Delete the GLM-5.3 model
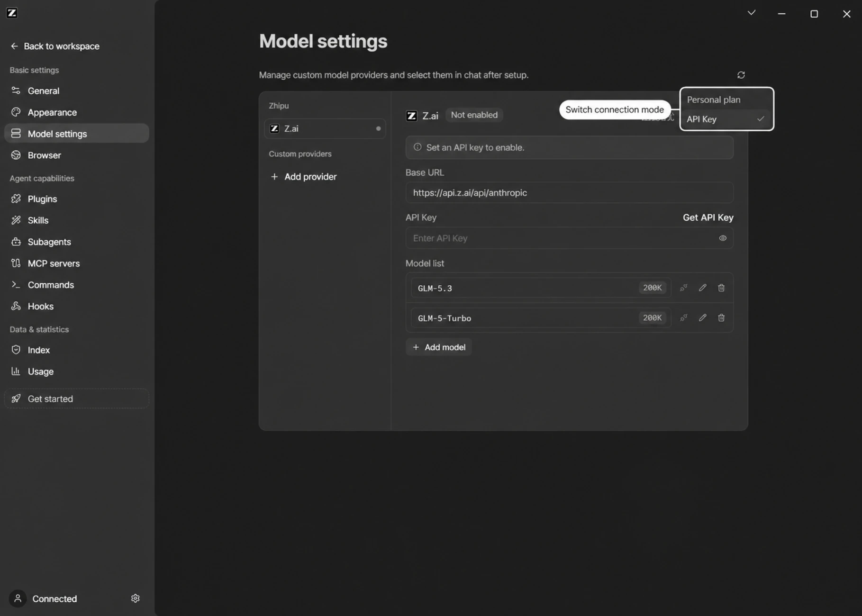 [721, 288]
